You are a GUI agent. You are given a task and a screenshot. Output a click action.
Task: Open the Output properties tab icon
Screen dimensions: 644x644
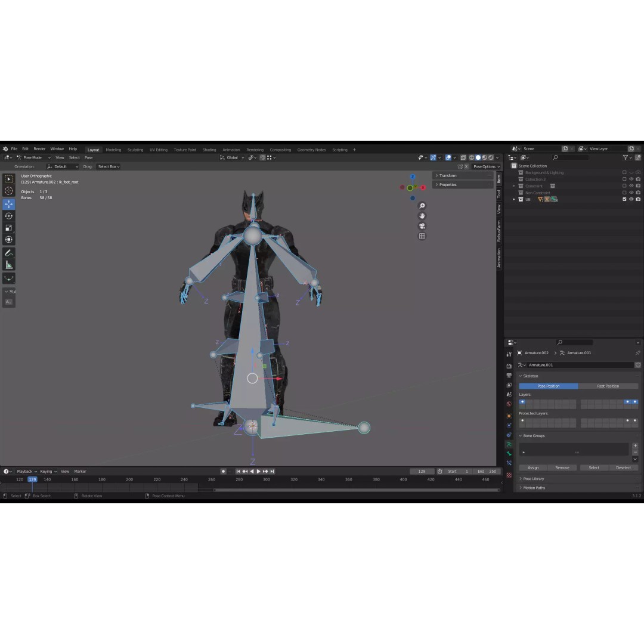click(509, 376)
